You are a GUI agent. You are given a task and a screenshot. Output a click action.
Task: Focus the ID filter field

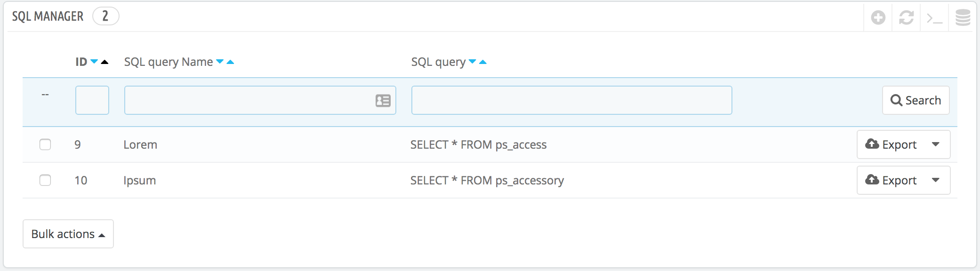point(92,100)
